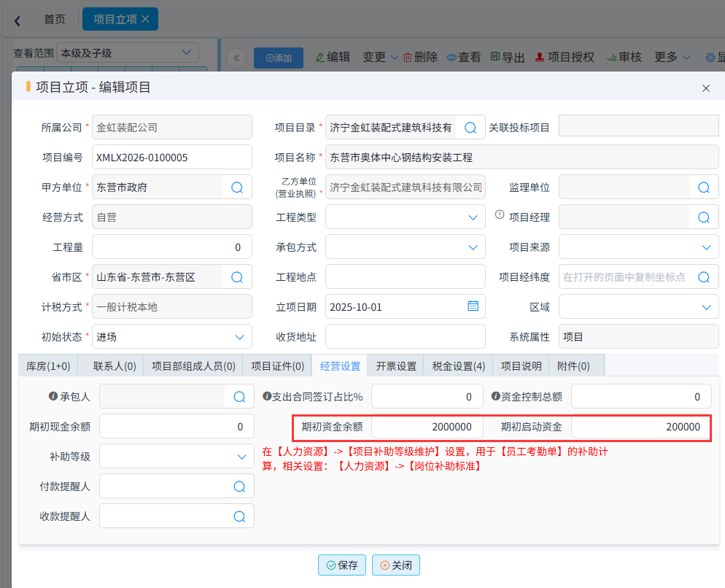Open 承包方式 dropdown list

click(x=472, y=247)
